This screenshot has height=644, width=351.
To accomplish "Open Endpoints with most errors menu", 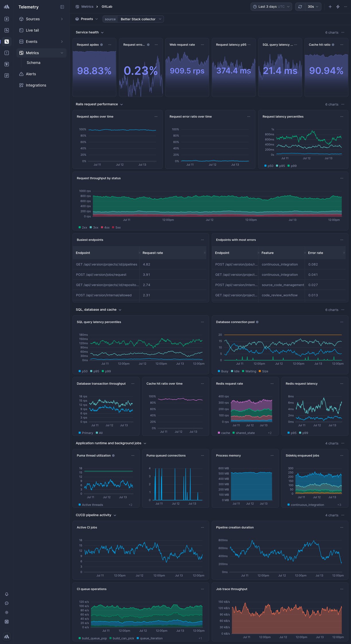I will [342, 240].
